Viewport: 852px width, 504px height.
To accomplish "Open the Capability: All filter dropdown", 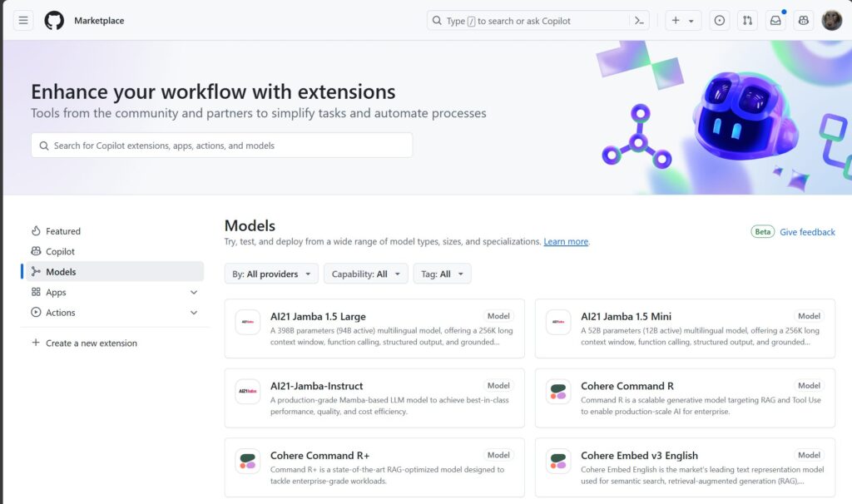I will tap(365, 274).
